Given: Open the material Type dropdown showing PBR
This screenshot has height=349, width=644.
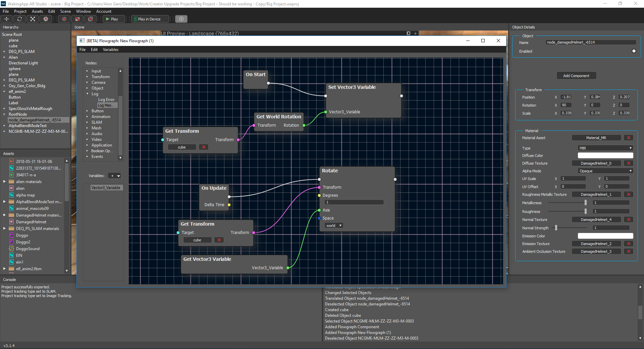Looking at the screenshot, I should click(605, 148).
